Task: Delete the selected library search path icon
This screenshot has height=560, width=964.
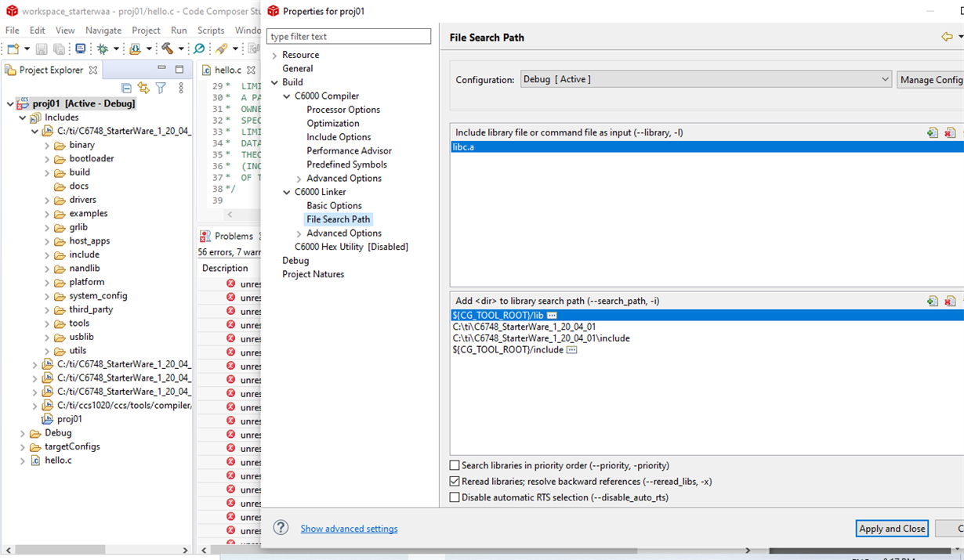Action: pyautogui.click(x=950, y=301)
